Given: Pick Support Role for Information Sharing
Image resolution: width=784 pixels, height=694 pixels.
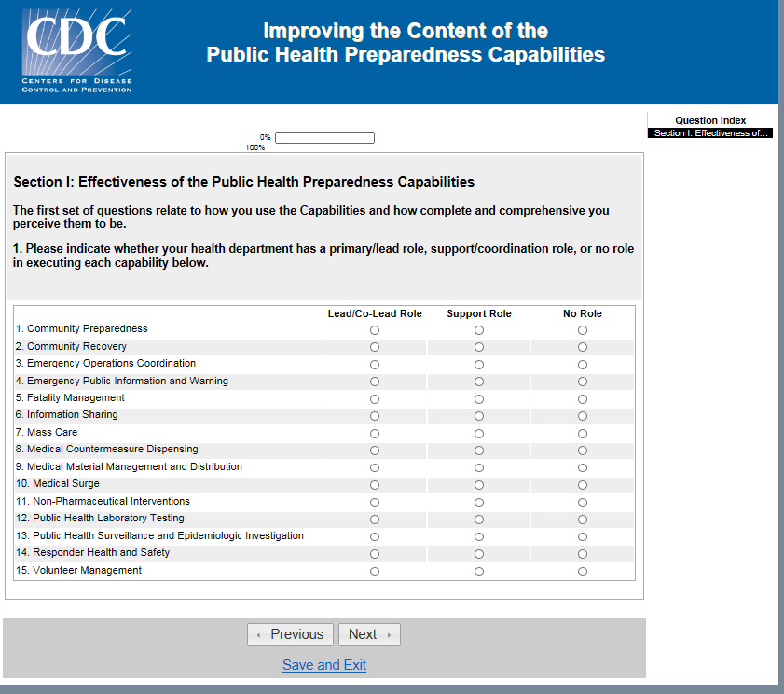Looking at the screenshot, I should (x=479, y=416).
